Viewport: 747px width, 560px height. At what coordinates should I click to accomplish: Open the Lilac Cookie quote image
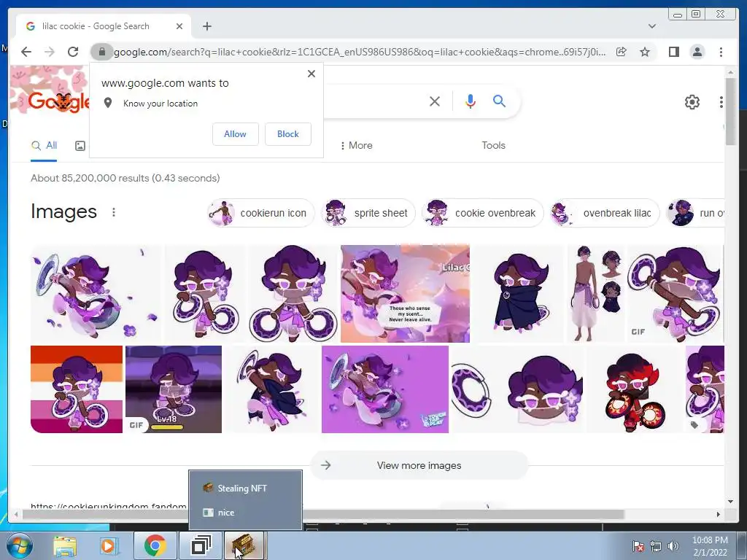pyautogui.click(x=405, y=293)
